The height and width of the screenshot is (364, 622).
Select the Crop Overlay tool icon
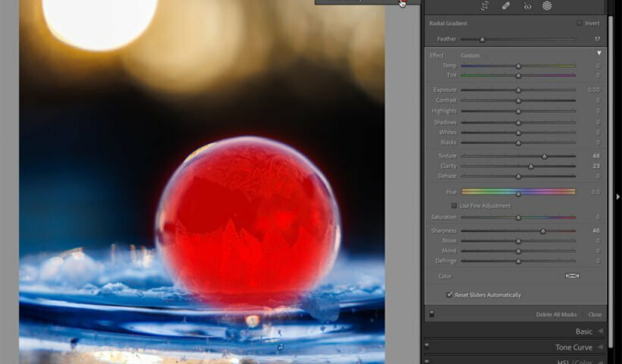(x=485, y=6)
